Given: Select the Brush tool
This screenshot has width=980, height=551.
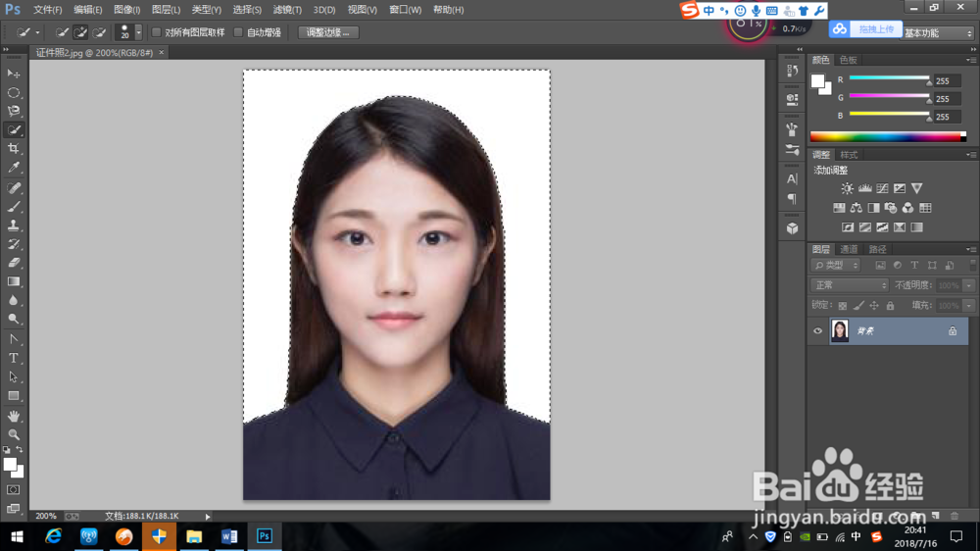Looking at the screenshot, I should coord(13,207).
